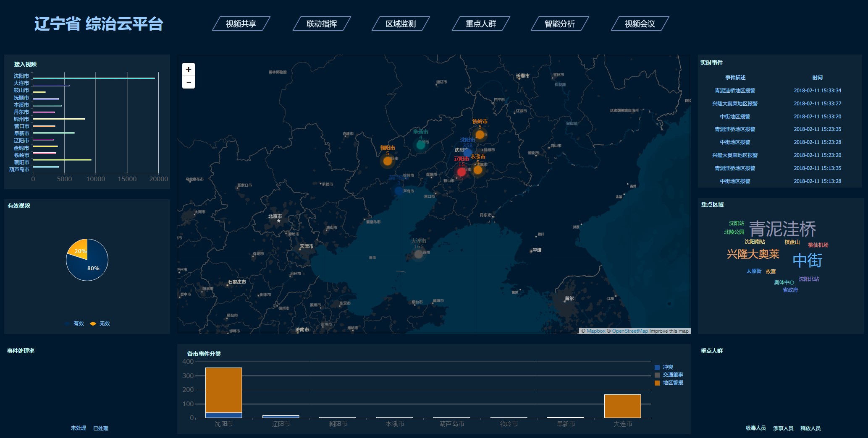Toggle 交通肇事 series in event chart legend
This screenshot has height=438, width=868.
point(669,375)
